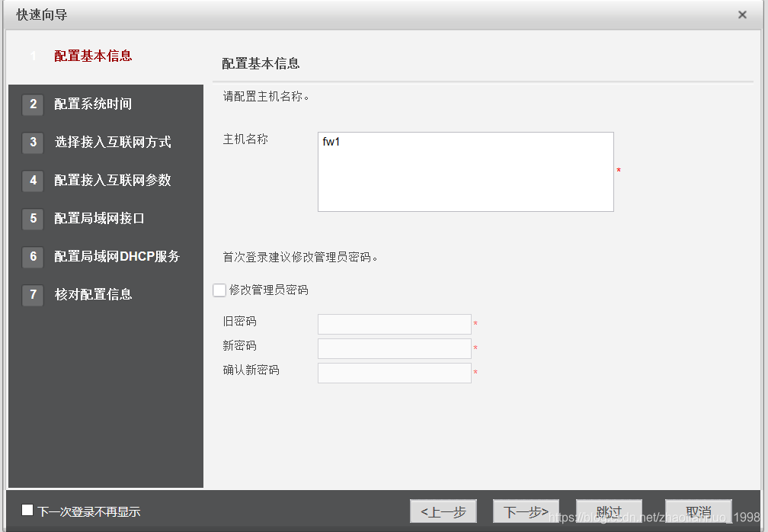Select step 配置基本信息 in the wizard sidebar
This screenshot has height=532, width=768.
93,56
